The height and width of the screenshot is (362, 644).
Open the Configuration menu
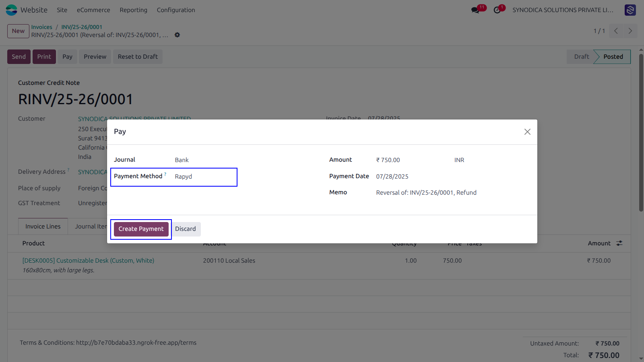tap(176, 10)
